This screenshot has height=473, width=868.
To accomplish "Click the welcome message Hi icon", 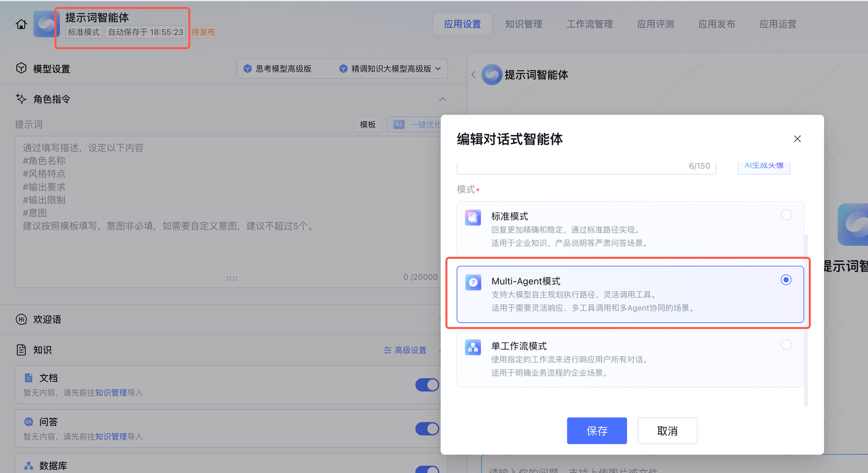I will pyautogui.click(x=21, y=319).
